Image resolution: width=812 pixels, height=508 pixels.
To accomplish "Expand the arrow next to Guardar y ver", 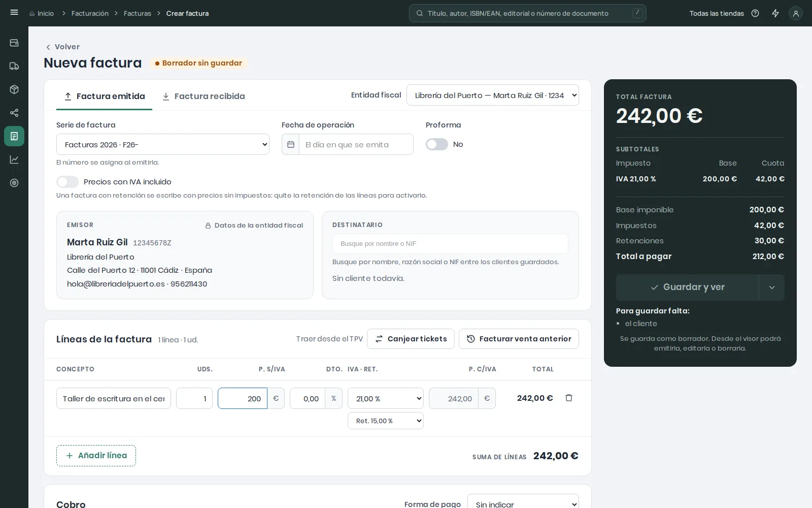I will [x=772, y=288].
